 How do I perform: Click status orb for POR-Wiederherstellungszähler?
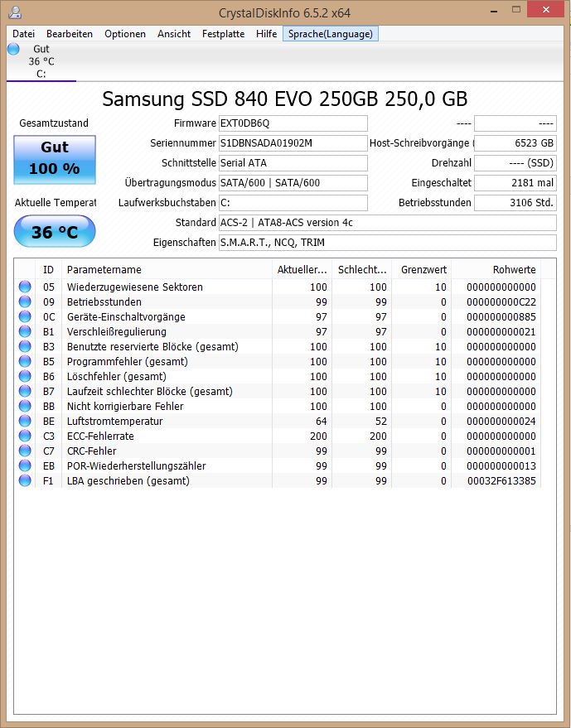25,465
